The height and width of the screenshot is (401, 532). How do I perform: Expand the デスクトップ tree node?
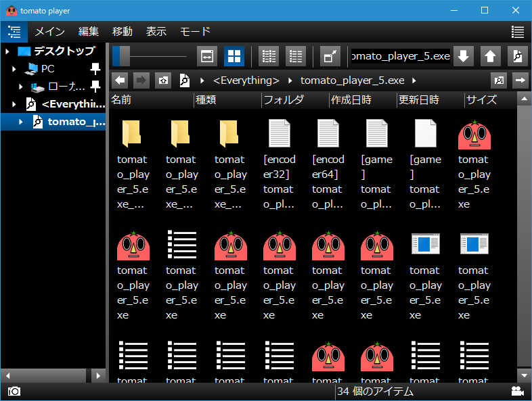pos(7,51)
